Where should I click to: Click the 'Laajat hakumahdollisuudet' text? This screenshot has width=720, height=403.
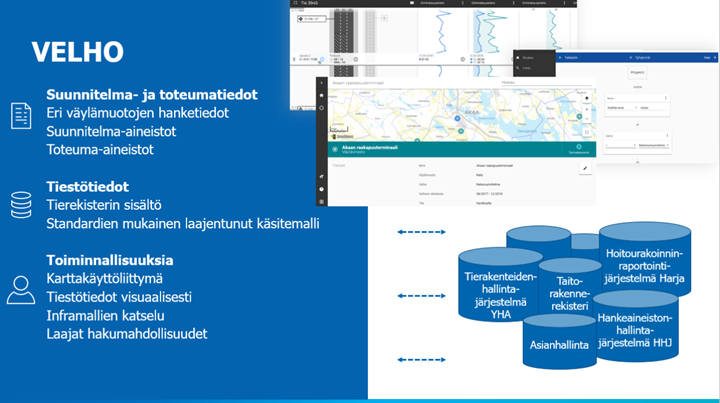tap(127, 334)
